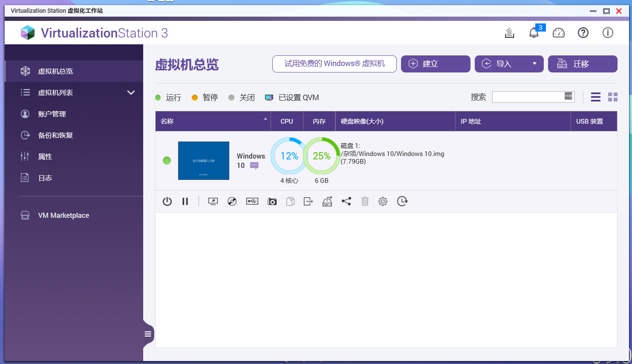Open the Windows 10 VM screen thumbnail
The image size is (632, 364).
(x=204, y=161)
